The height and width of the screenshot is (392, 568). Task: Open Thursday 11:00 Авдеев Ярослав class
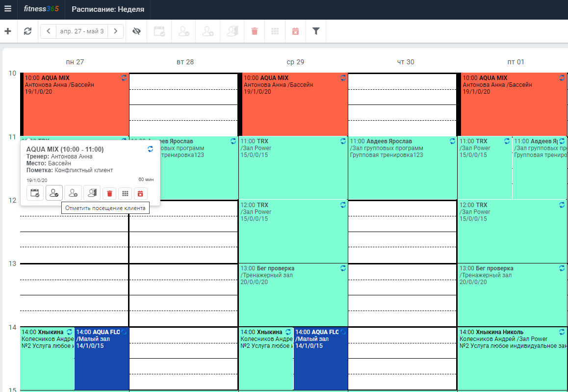point(402,168)
